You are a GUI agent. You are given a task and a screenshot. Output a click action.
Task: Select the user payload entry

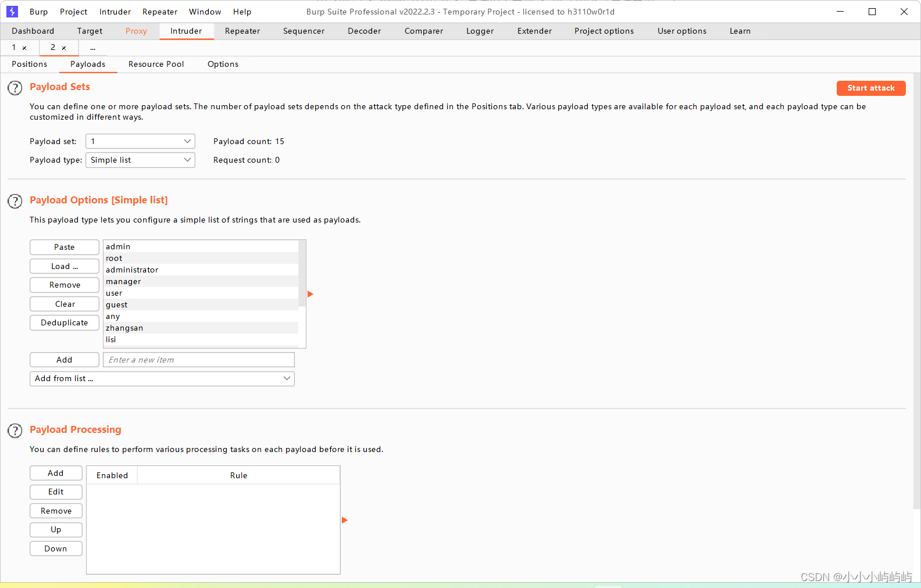pyautogui.click(x=201, y=293)
